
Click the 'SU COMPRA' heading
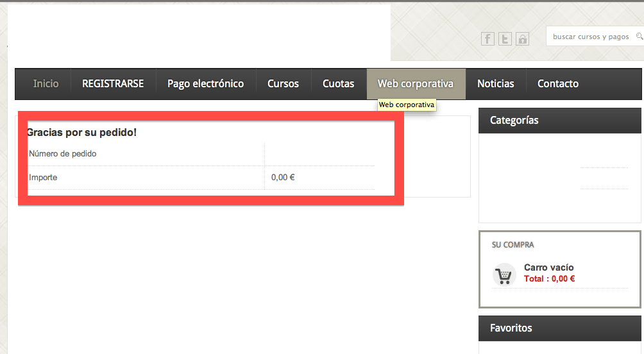(513, 245)
